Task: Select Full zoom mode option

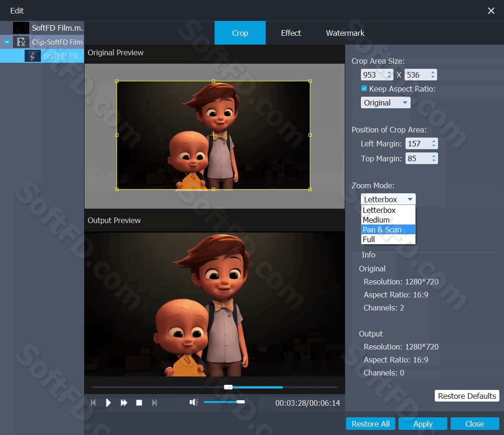Action: coord(388,239)
